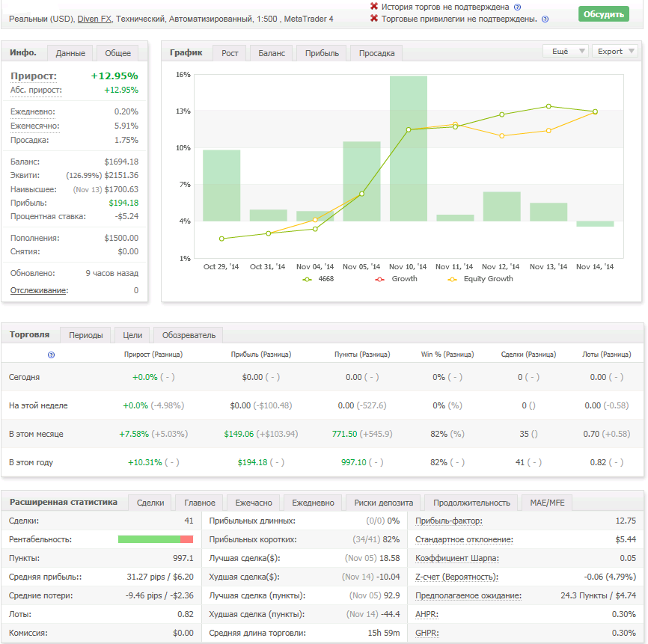Click the equity growth point at Nov 12
The image size is (648, 644).
point(501,136)
